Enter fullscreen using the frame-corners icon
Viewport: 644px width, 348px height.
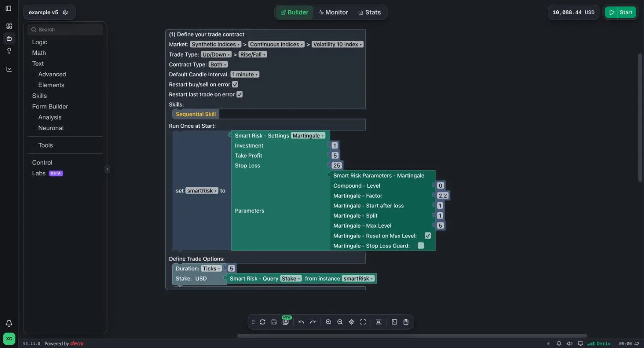(x=363, y=322)
